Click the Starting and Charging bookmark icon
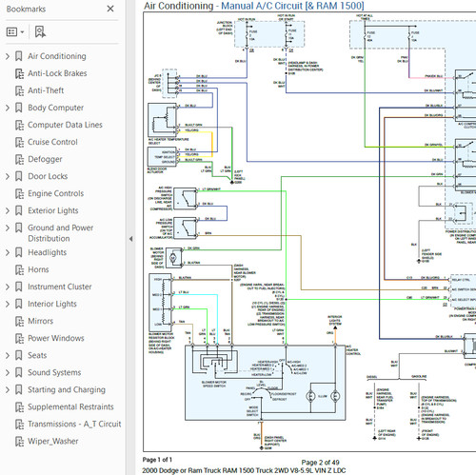This screenshot has height=475, width=476. [19, 389]
